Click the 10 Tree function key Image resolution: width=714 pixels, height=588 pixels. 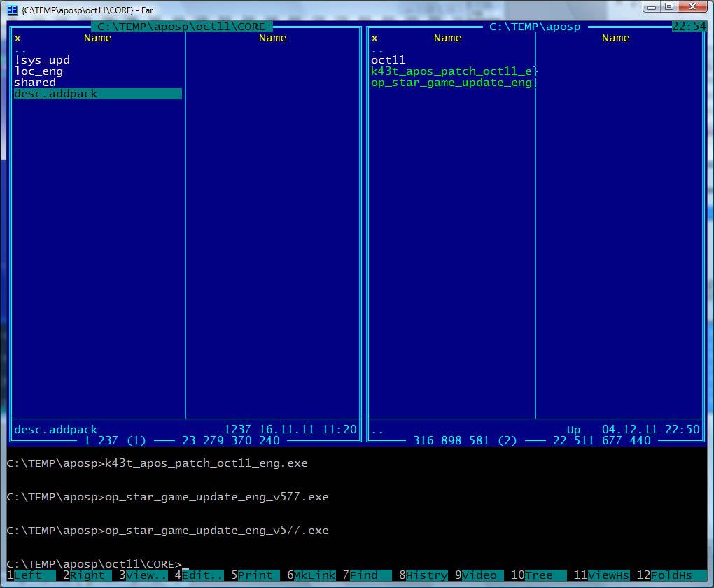click(x=539, y=575)
